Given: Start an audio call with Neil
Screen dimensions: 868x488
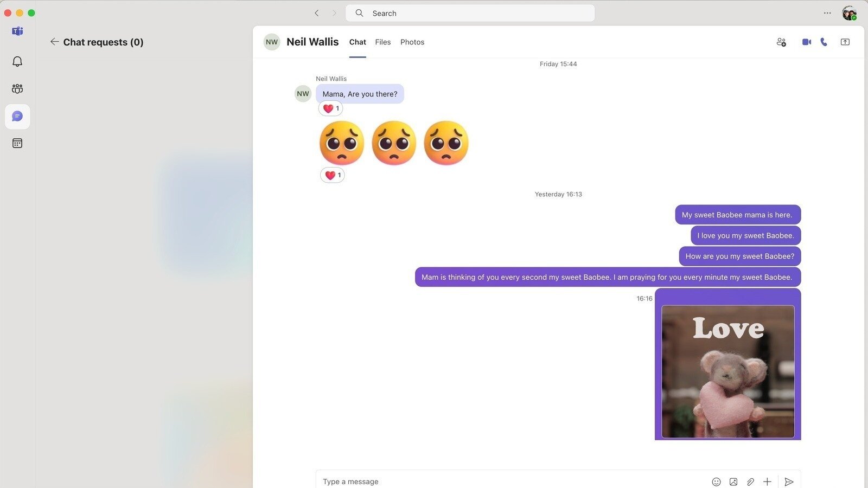Looking at the screenshot, I should (824, 42).
